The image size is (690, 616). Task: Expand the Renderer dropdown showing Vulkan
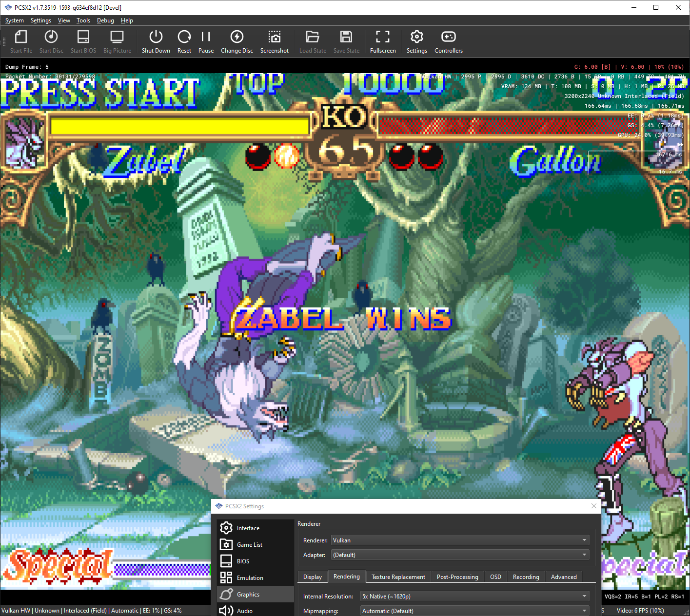(460, 540)
